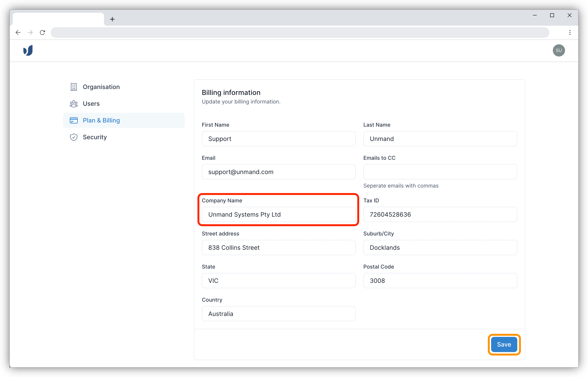
Task: Click the First Name field
Action: click(278, 139)
